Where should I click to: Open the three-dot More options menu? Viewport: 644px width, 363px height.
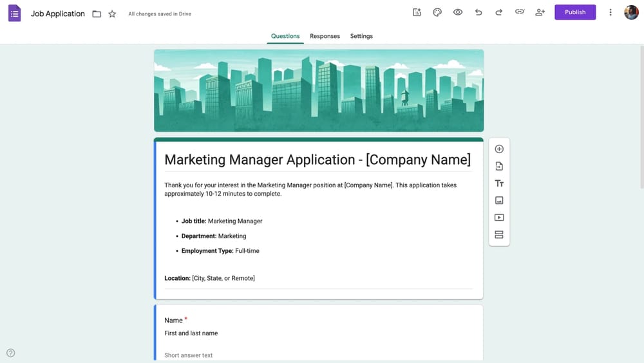pyautogui.click(x=611, y=12)
